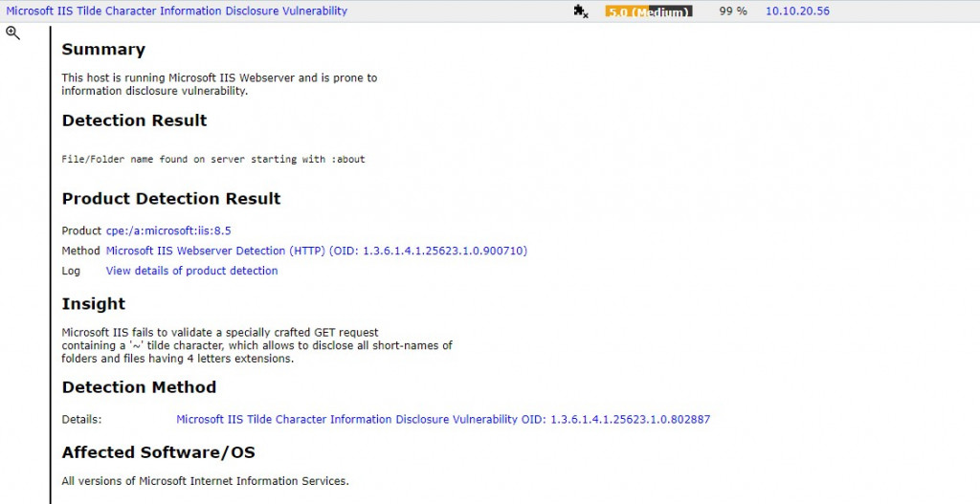Click the 99 % QoD value
Screen dimensions: 980x504
click(733, 11)
